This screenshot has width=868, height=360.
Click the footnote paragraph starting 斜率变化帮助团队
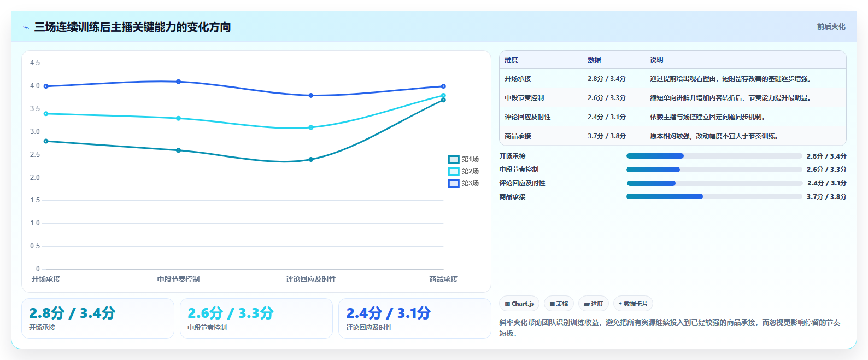click(x=670, y=328)
